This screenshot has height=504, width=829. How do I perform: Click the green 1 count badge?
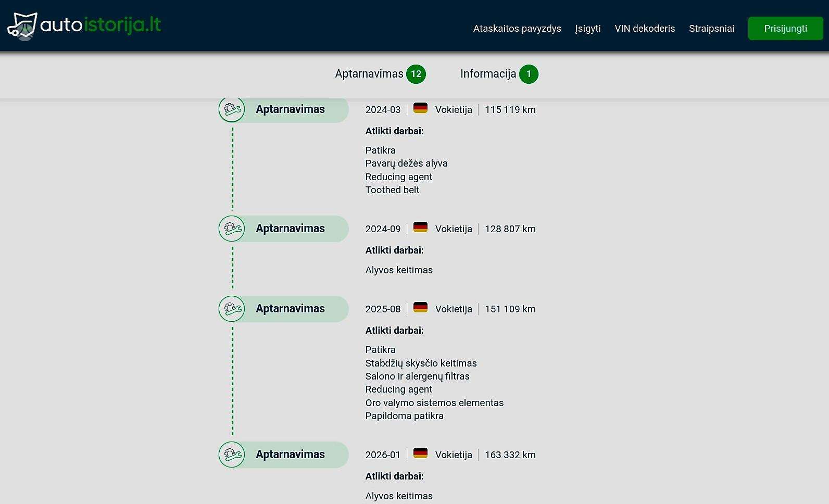[529, 74]
